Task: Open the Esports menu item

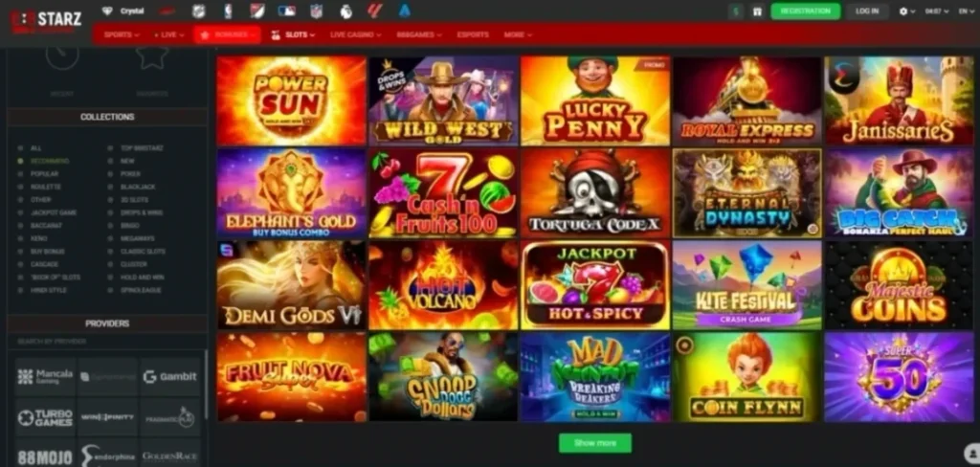Action: [473, 35]
